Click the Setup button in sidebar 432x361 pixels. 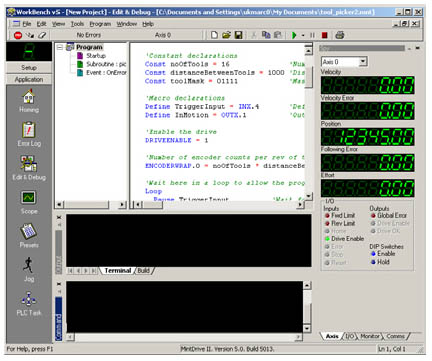pos(29,68)
